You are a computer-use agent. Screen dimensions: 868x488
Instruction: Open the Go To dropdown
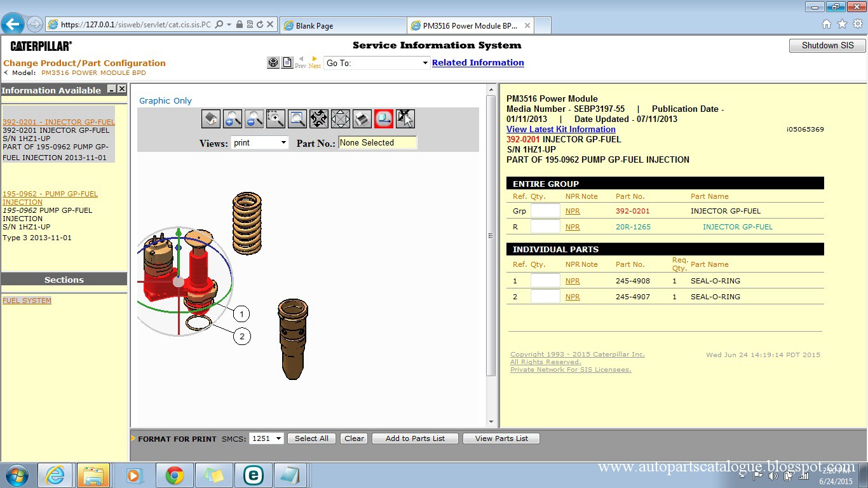click(x=377, y=63)
